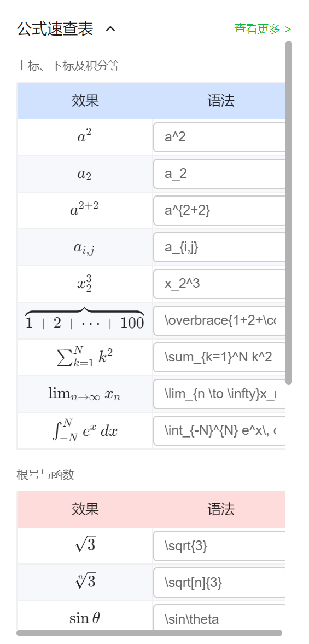Screen dimensions: 309x644
Task: Select the \lim syntax input box
Action: (x=219, y=394)
